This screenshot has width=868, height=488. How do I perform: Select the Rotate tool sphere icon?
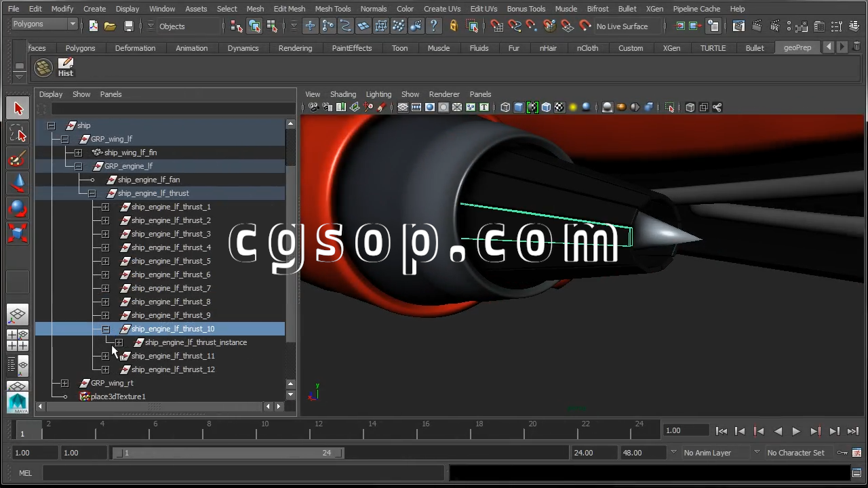pyautogui.click(x=18, y=208)
